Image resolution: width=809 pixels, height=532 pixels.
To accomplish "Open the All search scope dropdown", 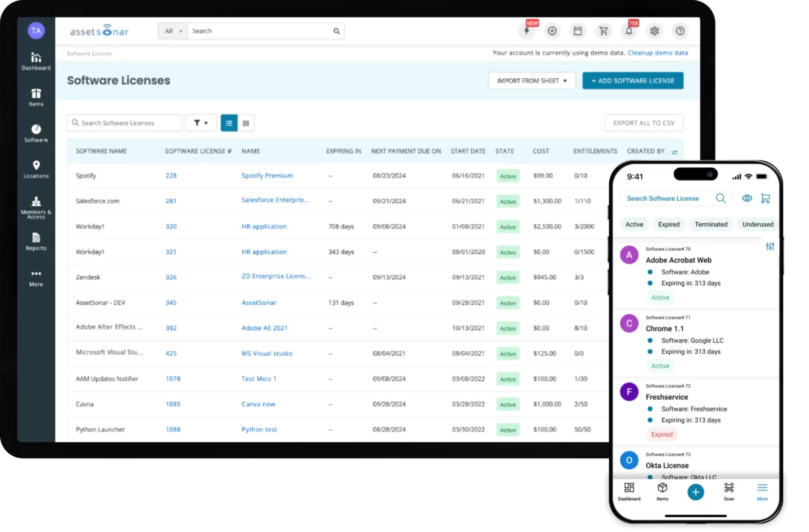I will tap(172, 31).
